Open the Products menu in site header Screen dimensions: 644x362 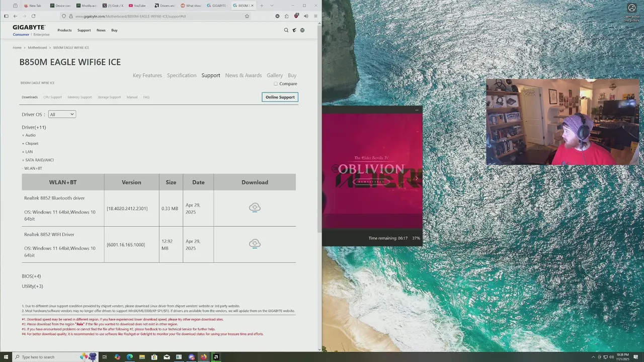click(64, 30)
